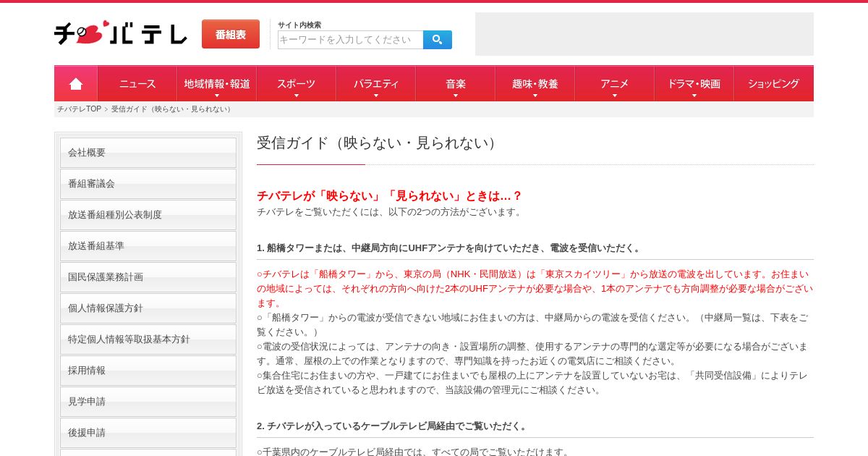
Task: Click the Chiba TV logo
Action: pyautogui.click(x=121, y=33)
